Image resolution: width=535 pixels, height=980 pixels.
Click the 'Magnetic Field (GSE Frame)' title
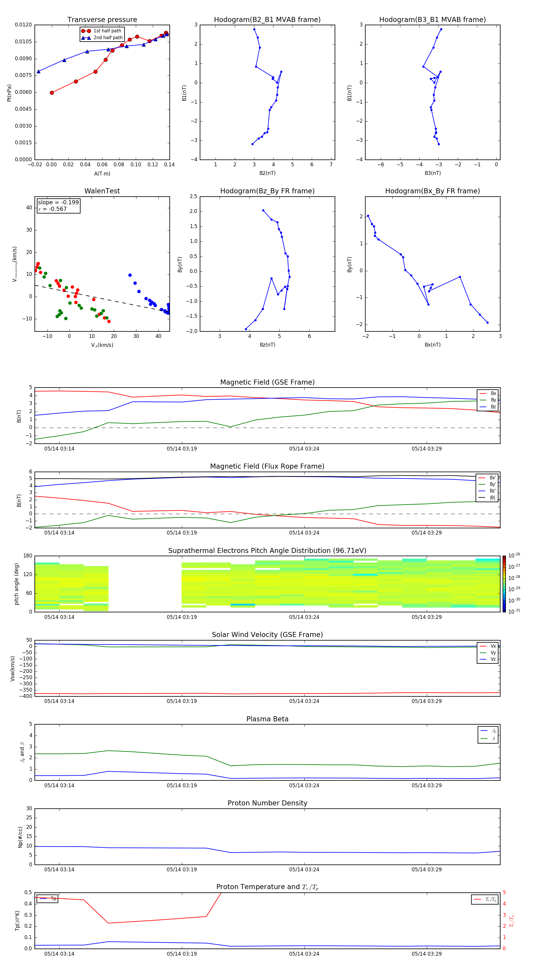point(267,382)
